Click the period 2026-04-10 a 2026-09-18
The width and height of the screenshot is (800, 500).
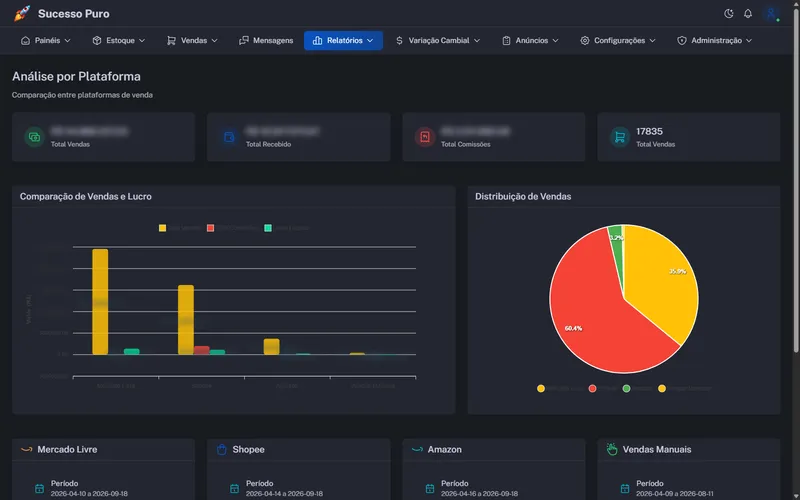tap(89, 494)
